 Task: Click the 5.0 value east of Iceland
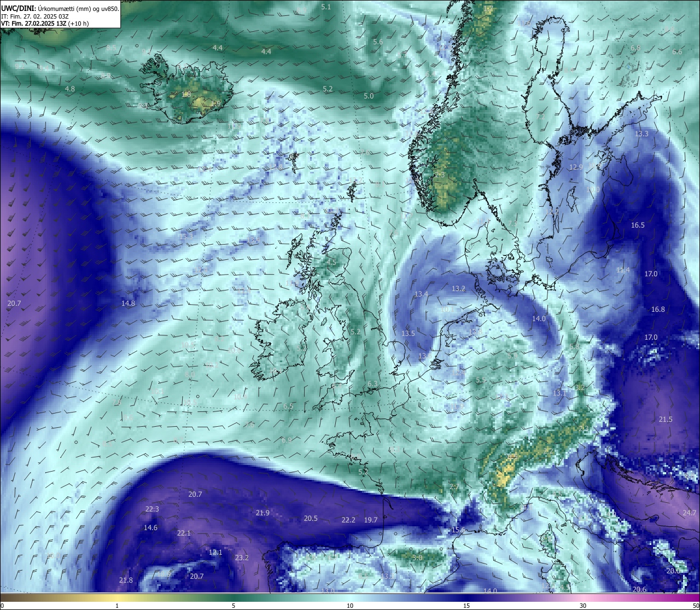(x=369, y=96)
